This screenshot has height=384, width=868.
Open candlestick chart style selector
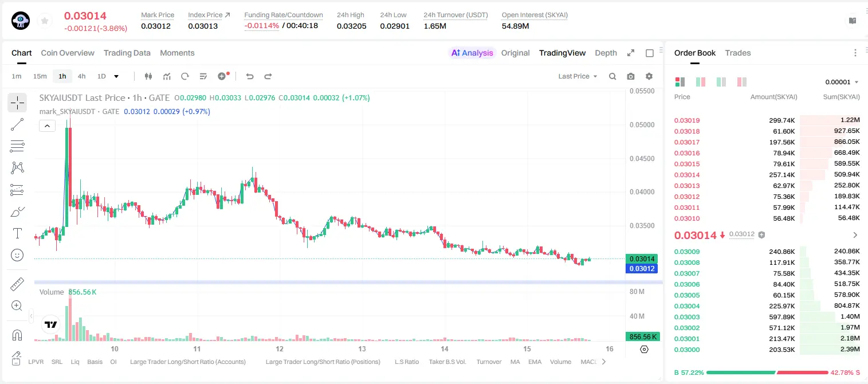(x=148, y=76)
